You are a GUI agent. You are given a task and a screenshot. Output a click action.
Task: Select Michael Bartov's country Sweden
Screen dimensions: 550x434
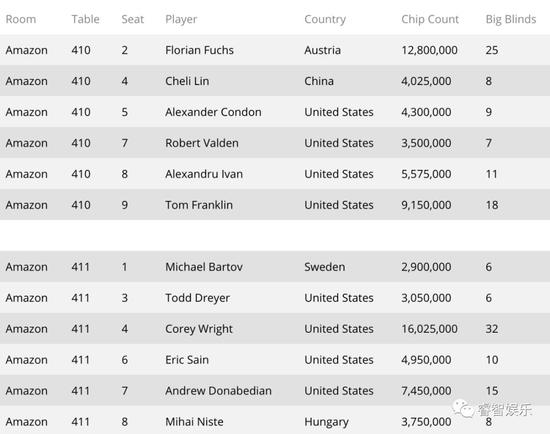click(324, 267)
